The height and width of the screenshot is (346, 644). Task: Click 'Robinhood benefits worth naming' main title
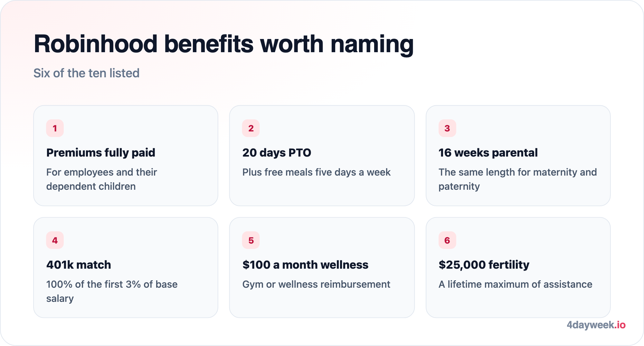[224, 44]
